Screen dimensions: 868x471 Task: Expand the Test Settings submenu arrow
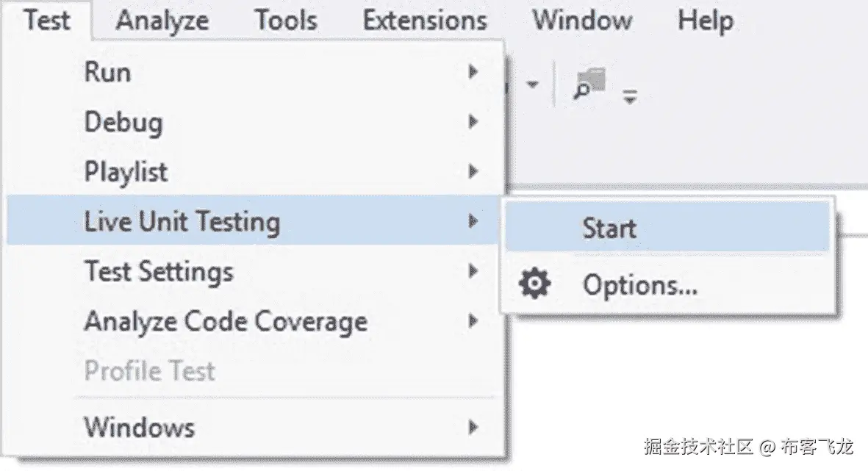(473, 272)
